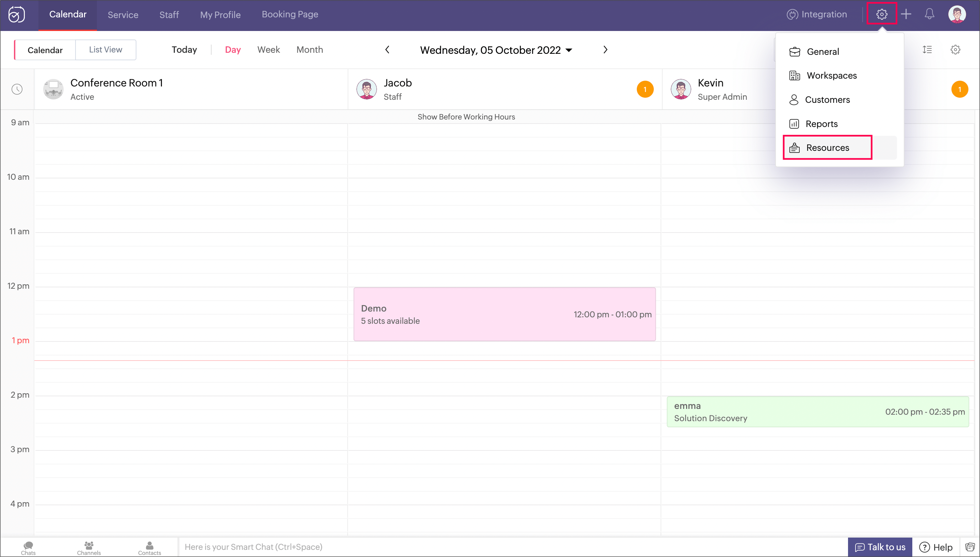This screenshot has width=980, height=557.
Task: Open the user profile avatar menu
Action: 957,15
